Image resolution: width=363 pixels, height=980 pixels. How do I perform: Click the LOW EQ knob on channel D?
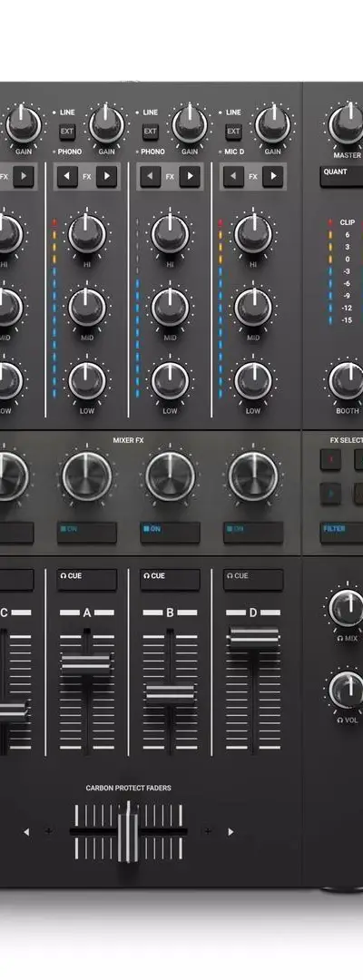[x=253, y=381]
